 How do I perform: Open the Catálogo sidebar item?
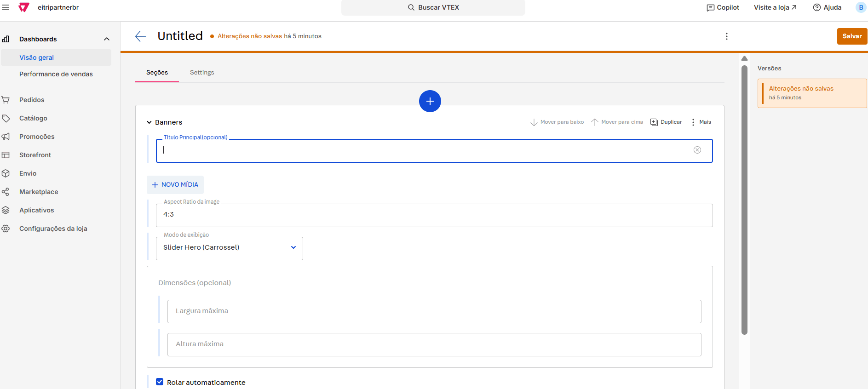(x=33, y=118)
